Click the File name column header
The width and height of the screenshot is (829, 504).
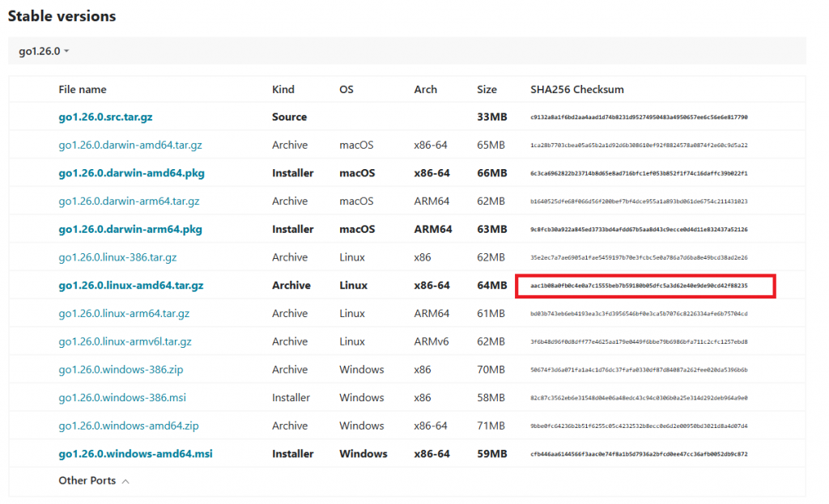point(83,90)
